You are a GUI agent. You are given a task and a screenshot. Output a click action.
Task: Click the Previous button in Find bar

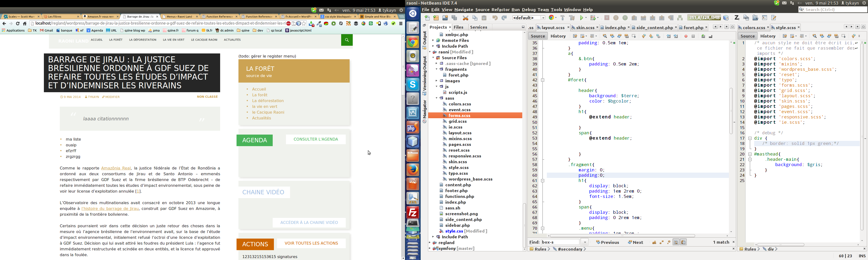click(x=608, y=242)
